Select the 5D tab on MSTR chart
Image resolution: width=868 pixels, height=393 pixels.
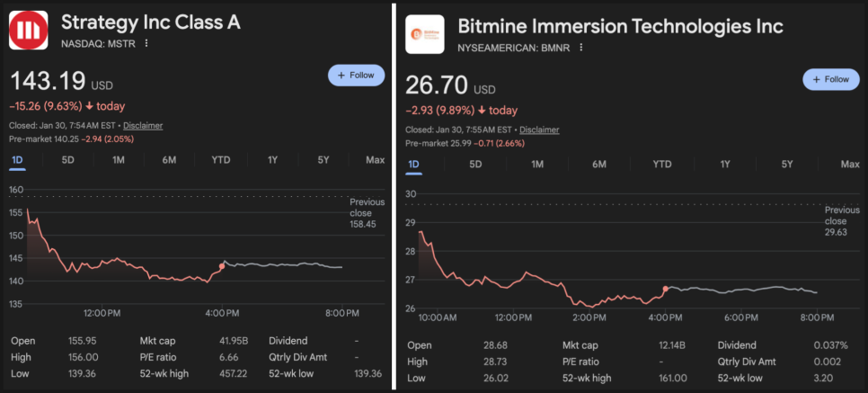point(68,160)
